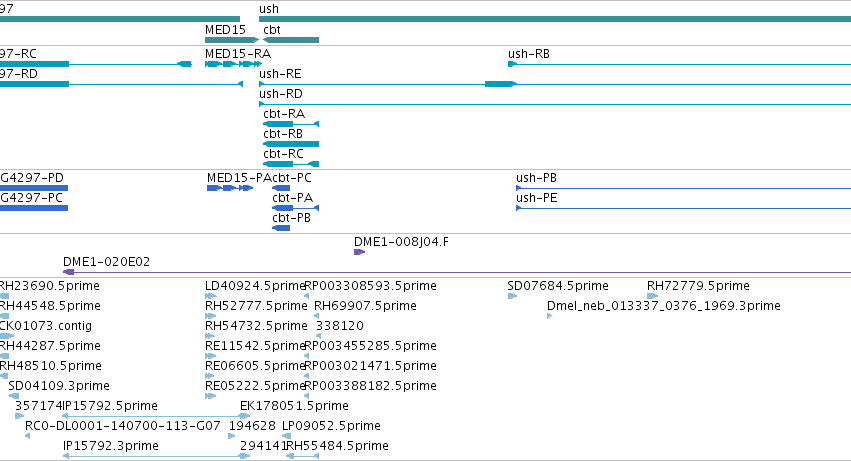
Task: Click CK01073.contig label
Action: point(46,326)
